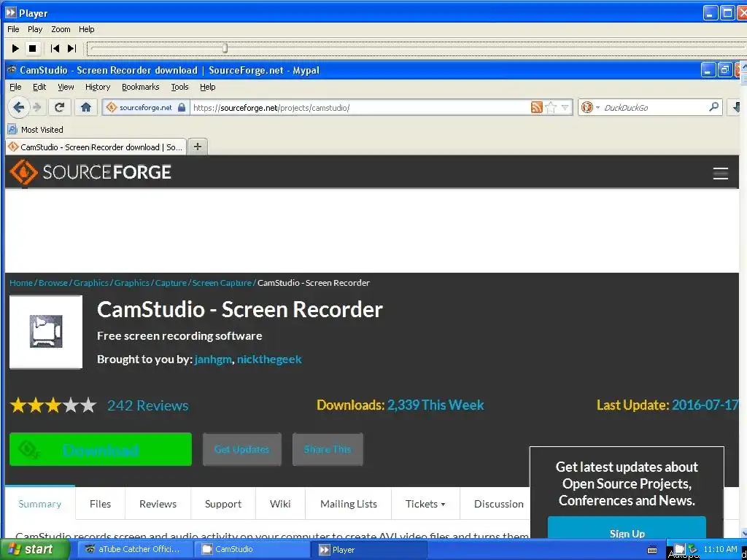Open janhgm author profile link
This screenshot has width=747, height=560.
[x=213, y=359]
